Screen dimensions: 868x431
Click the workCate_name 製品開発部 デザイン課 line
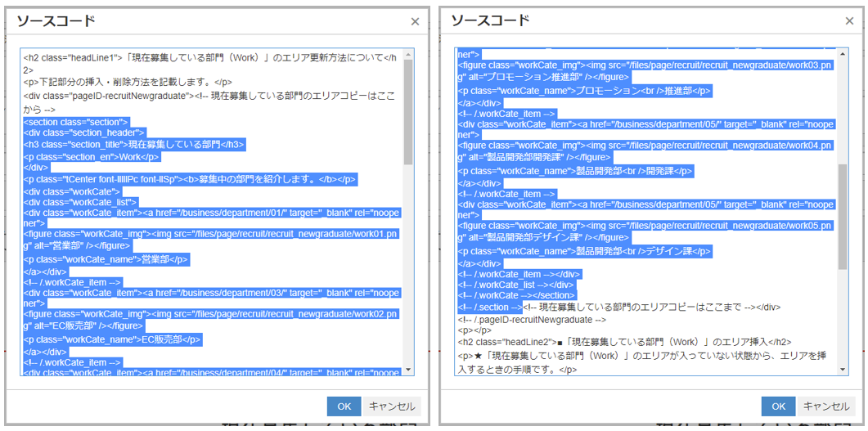point(584,251)
